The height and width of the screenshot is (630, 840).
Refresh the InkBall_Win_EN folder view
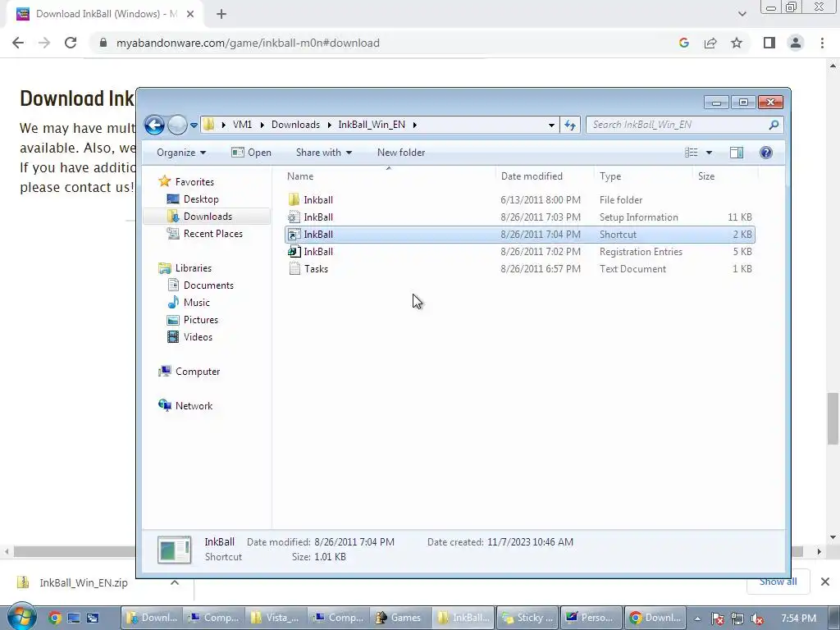[570, 125]
